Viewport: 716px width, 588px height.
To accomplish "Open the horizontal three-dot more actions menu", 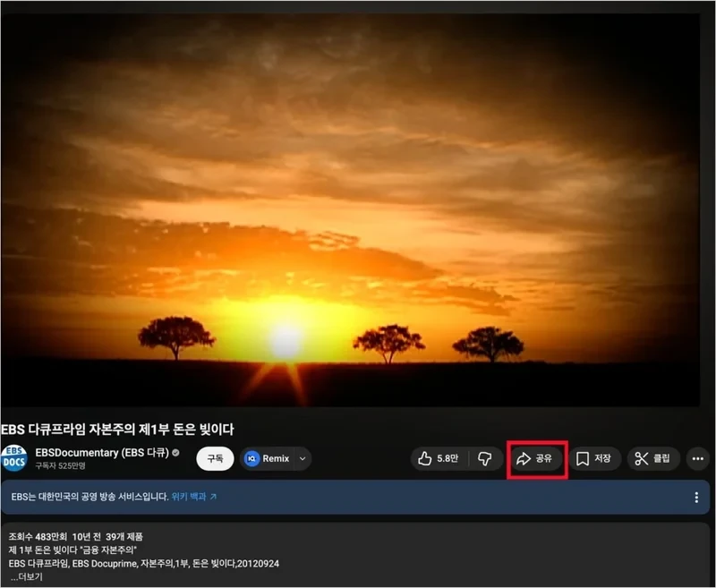I will (697, 459).
